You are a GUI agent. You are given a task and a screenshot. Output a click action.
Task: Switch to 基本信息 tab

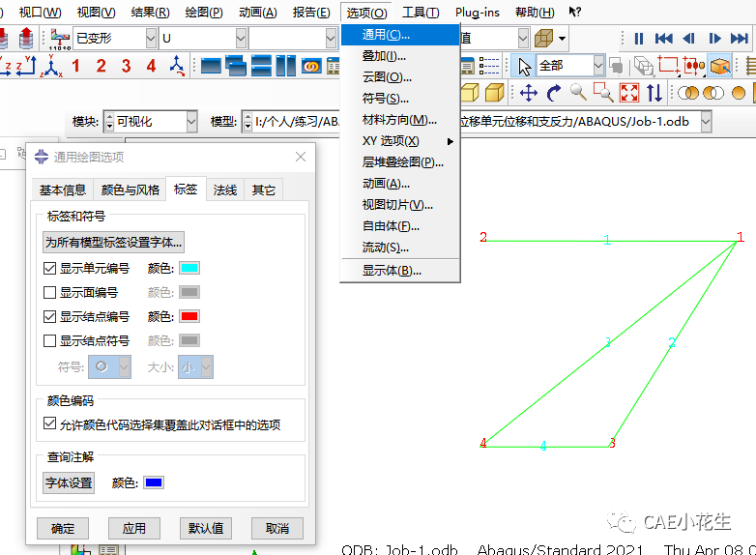pos(63,190)
